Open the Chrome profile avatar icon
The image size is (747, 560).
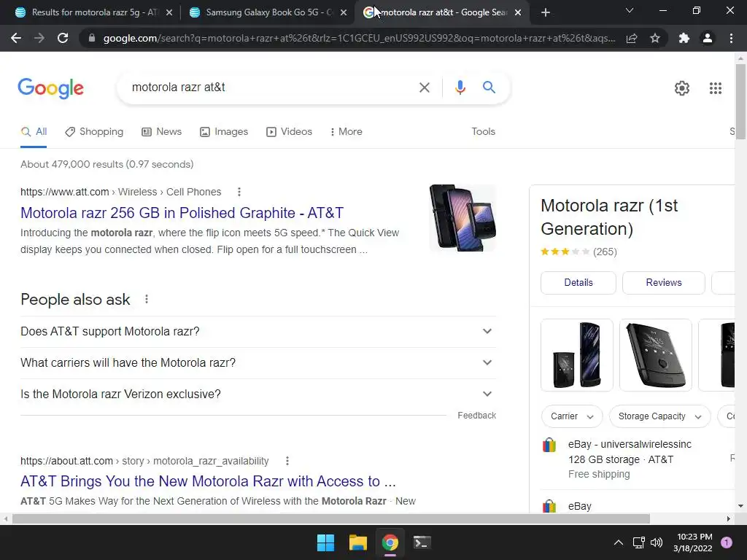coord(708,38)
